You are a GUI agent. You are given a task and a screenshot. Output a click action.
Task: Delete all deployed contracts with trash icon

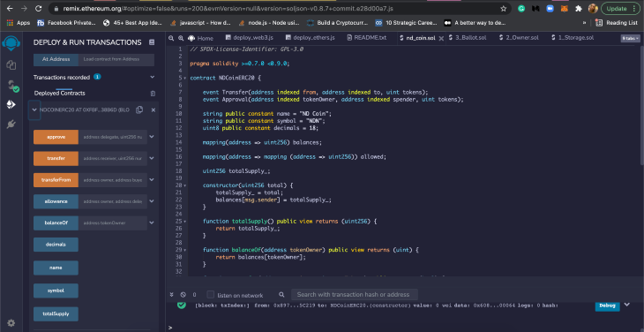tap(153, 94)
